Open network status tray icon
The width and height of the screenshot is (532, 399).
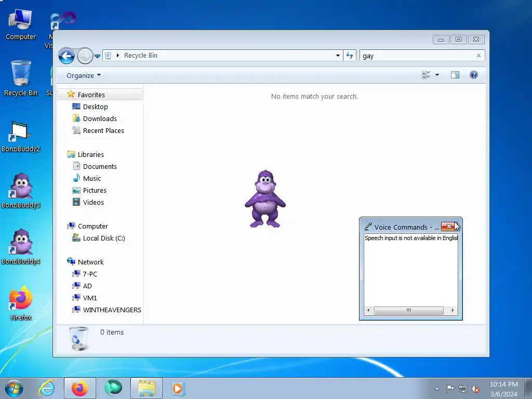click(463, 389)
